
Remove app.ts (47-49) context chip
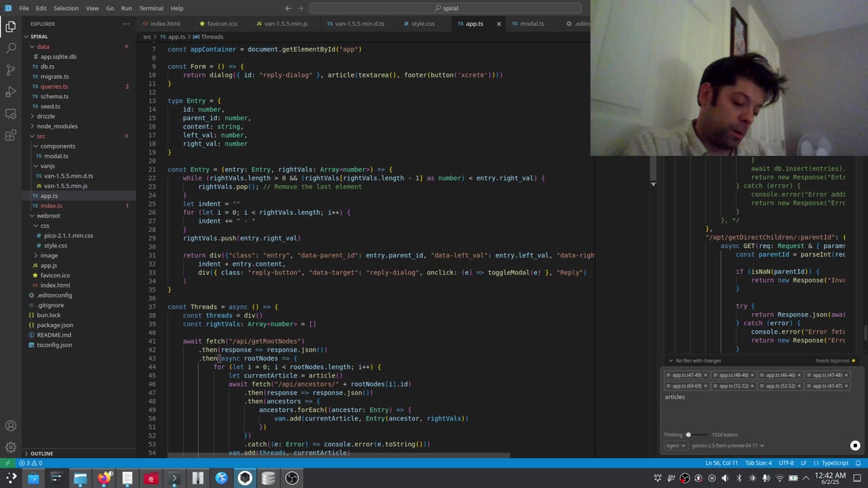pyautogui.click(x=705, y=375)
